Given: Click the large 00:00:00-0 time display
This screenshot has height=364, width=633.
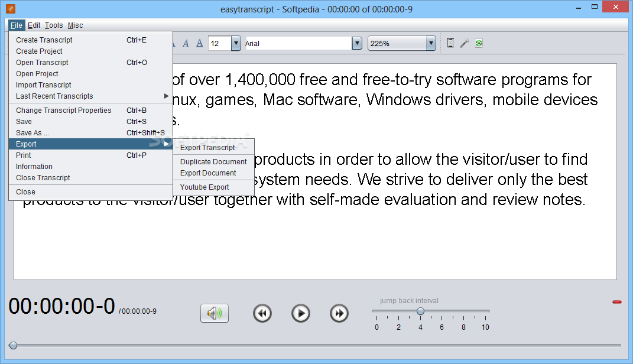Looking at the screenshot, I should coord(62,306).
